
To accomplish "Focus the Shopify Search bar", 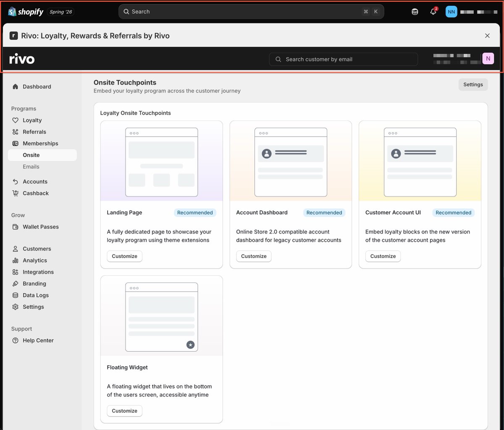I will coord(251,12).
